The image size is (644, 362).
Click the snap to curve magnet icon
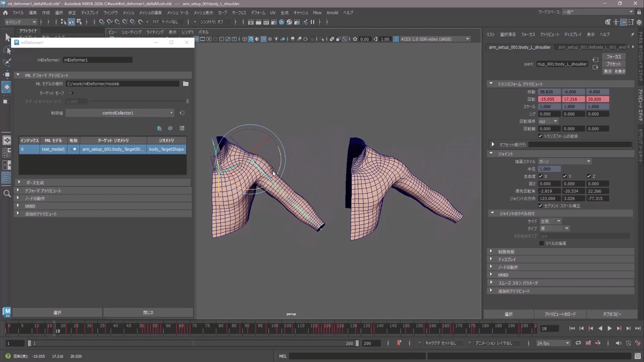coord(110,22)
